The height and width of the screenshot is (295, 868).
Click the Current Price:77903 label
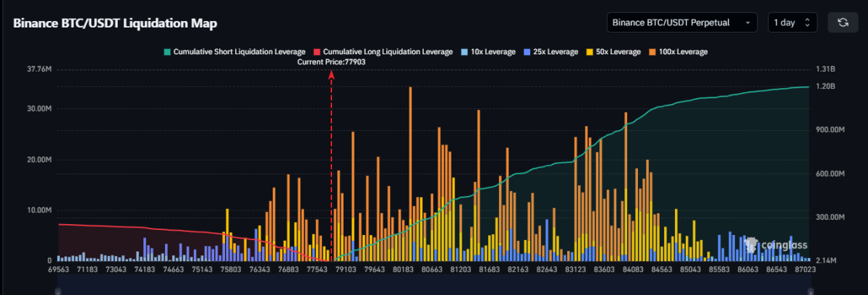pyautogui.click(x=332, y=62)
